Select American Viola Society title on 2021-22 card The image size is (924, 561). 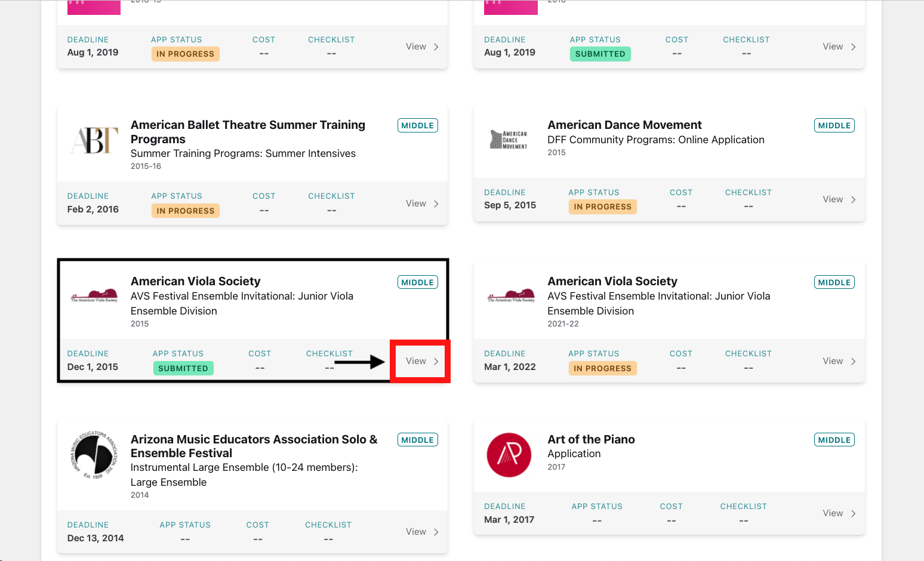point(612,281)
